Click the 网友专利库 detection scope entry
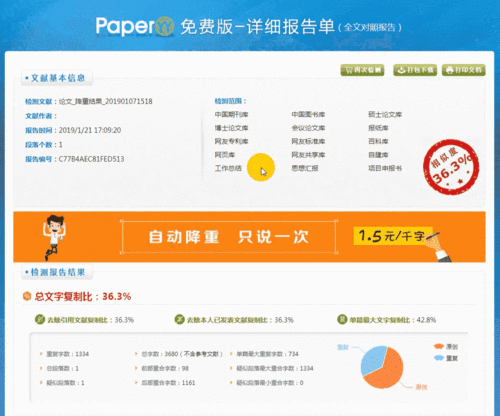 231,141
